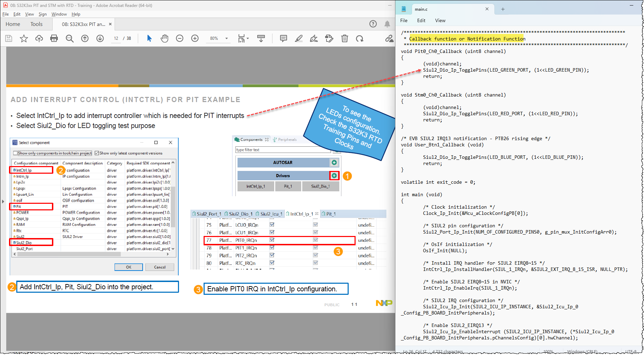Open the Acrobat Edit menu
The image size is (644, 355).
click(17, 14)
